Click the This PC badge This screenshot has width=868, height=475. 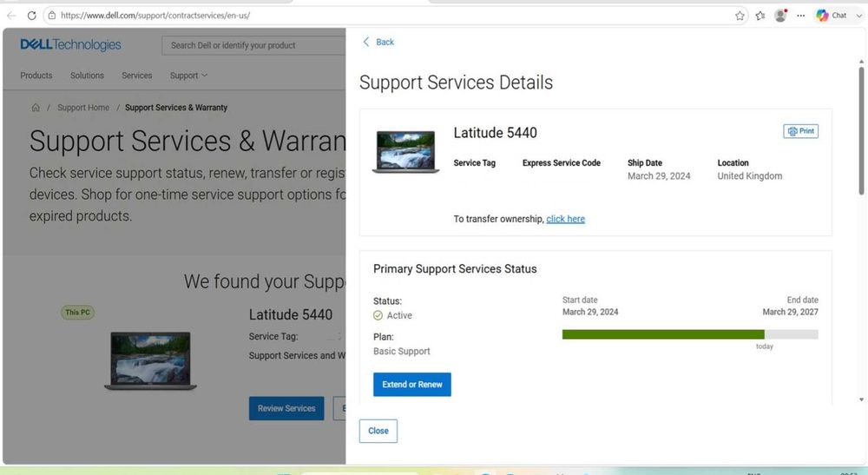[x=77, y=313]
